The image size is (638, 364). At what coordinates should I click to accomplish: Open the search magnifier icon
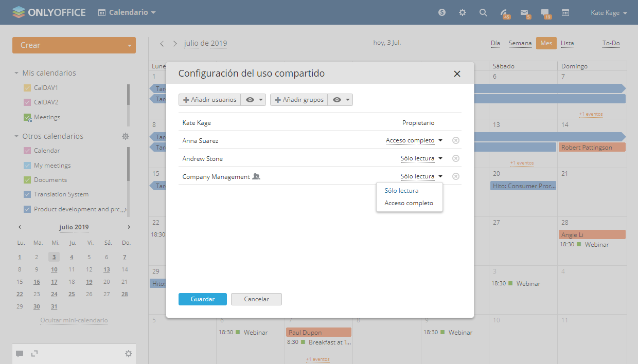pos(483,12)
